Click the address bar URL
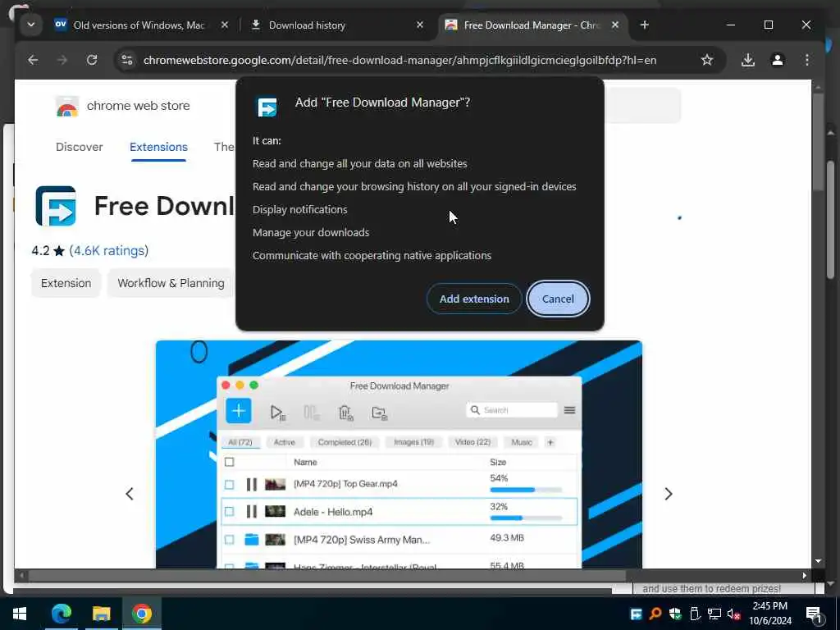This screenshot has width=840, height=630. click(x=399, y=60)
